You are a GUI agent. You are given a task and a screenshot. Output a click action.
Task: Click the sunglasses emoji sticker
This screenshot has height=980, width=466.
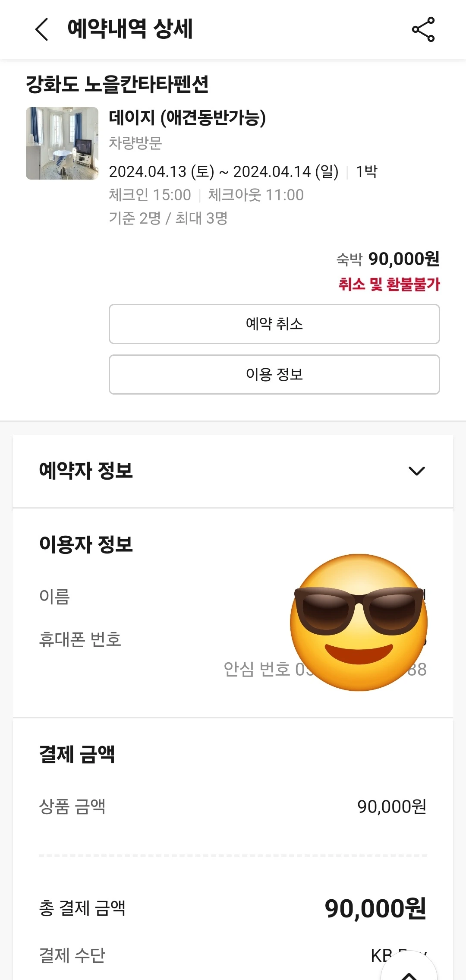pyautogui.click(x=359, y=622)
